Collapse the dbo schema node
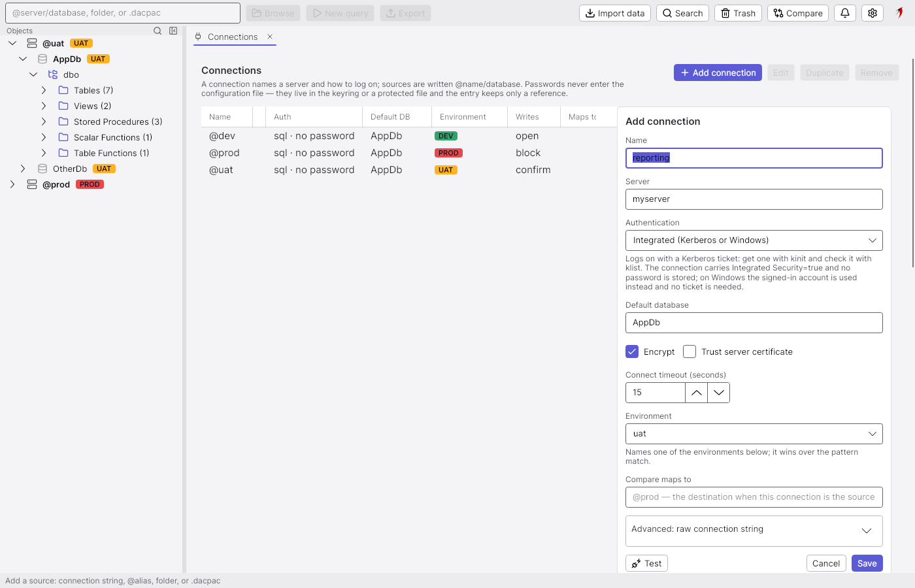This screenshot has height=588, width=915. point(33,74)
